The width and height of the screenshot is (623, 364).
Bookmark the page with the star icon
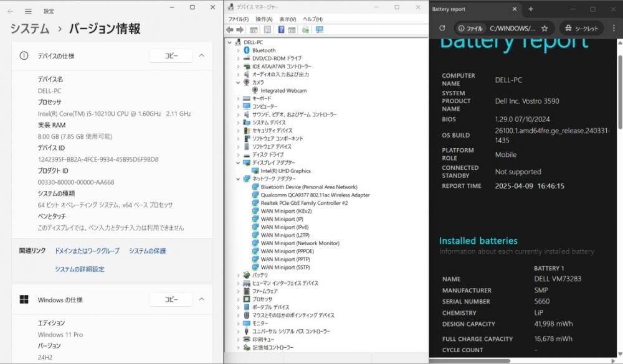(545, 28)
